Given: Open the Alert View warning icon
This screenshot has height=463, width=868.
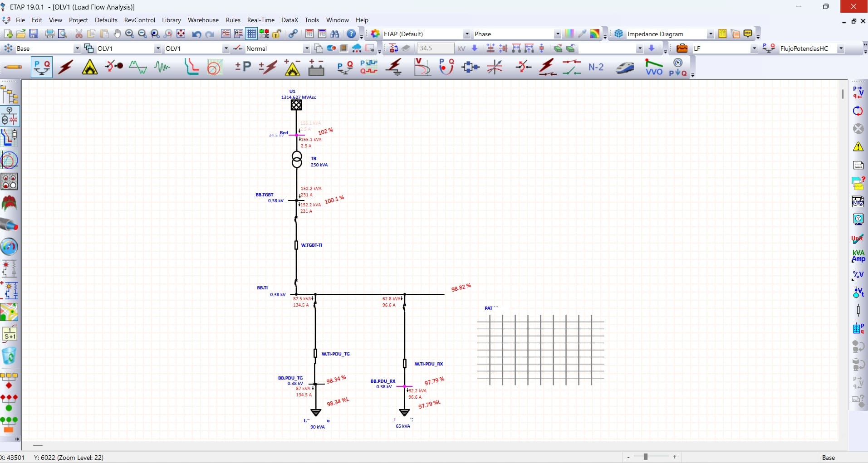Looking at the screenshot, I should [858, 147].
